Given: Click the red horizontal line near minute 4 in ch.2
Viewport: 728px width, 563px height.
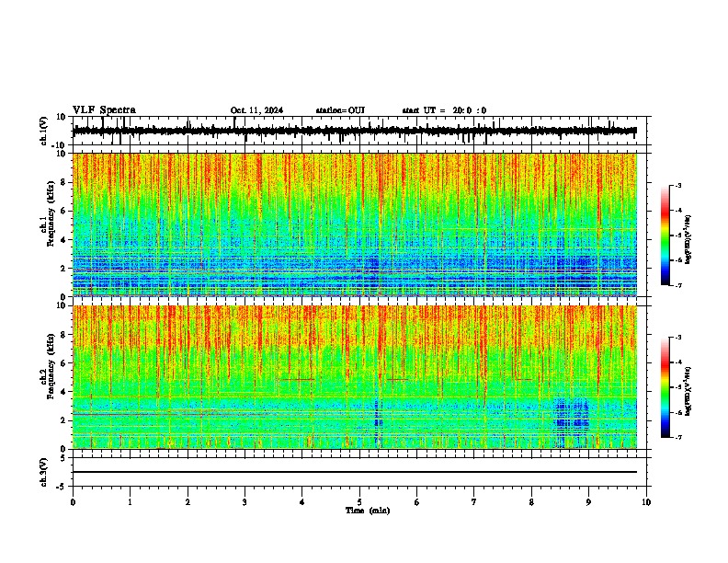Looking at the screenshot, I should coord(298,380).
